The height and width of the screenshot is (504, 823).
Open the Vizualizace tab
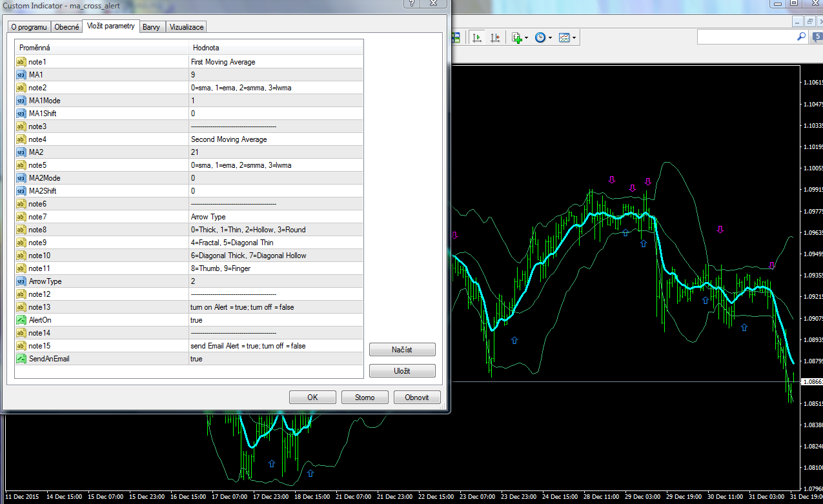point(187,27)
